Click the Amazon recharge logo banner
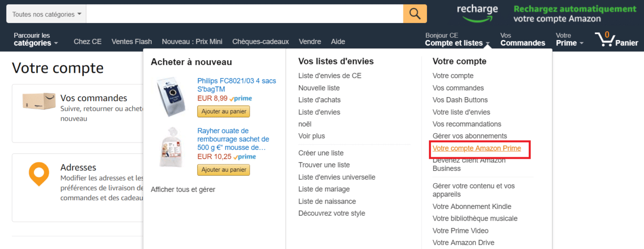Image resolution: width=644 pixels, height=249 pixels. 477,14
